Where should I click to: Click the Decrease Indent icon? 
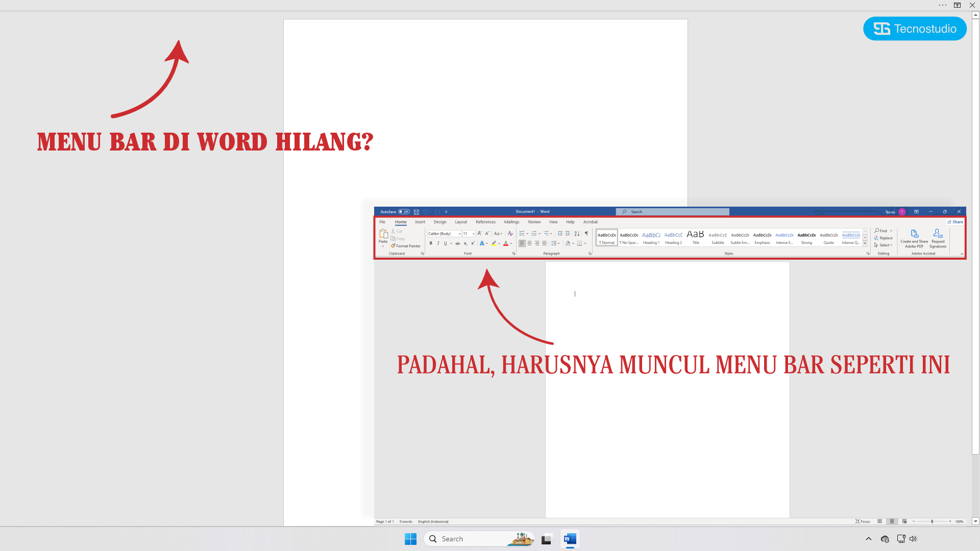coord(560,234)
